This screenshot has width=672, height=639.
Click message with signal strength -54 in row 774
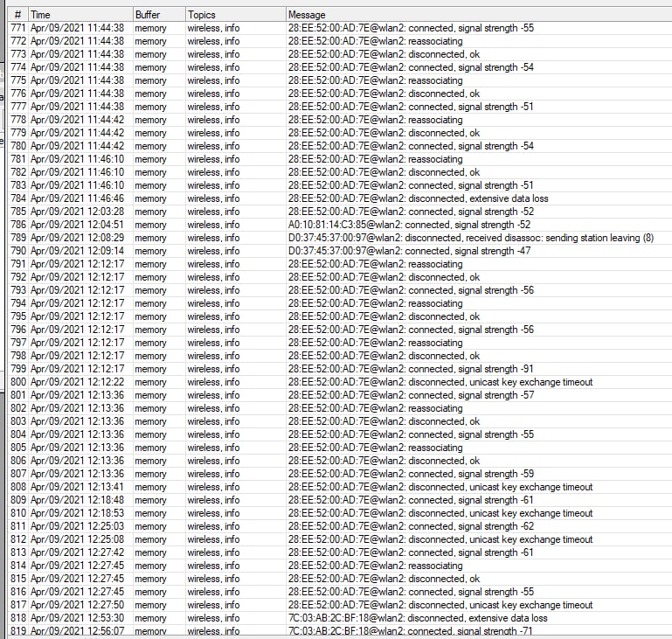click(411, 67)
